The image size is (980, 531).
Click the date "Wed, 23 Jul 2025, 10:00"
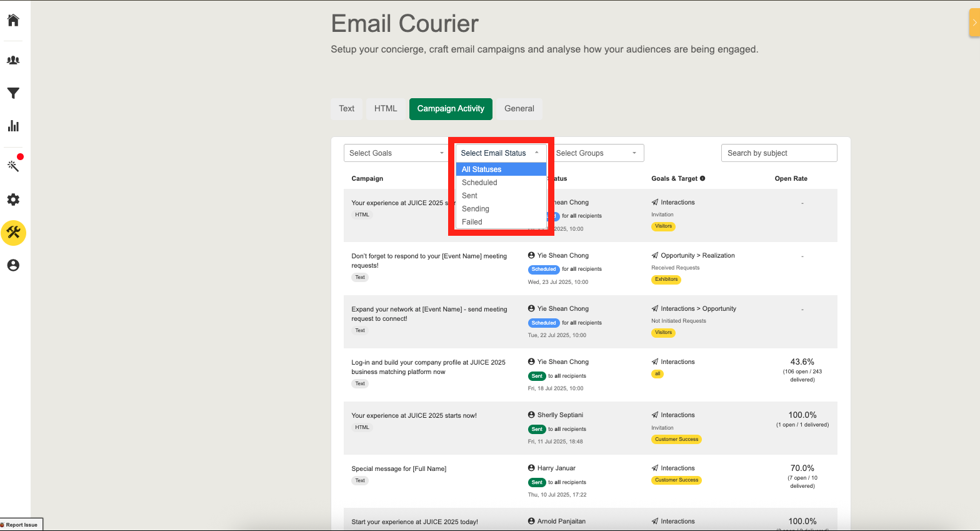point(558,282)
